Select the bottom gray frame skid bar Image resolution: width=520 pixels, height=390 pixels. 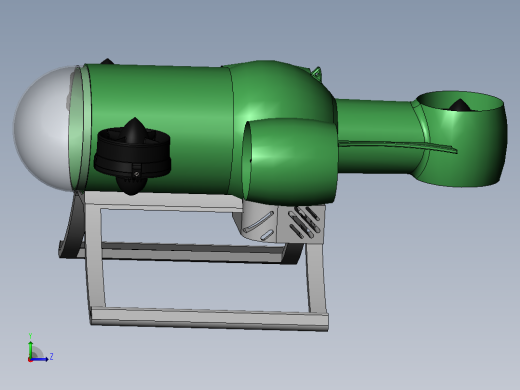(209, 319)
